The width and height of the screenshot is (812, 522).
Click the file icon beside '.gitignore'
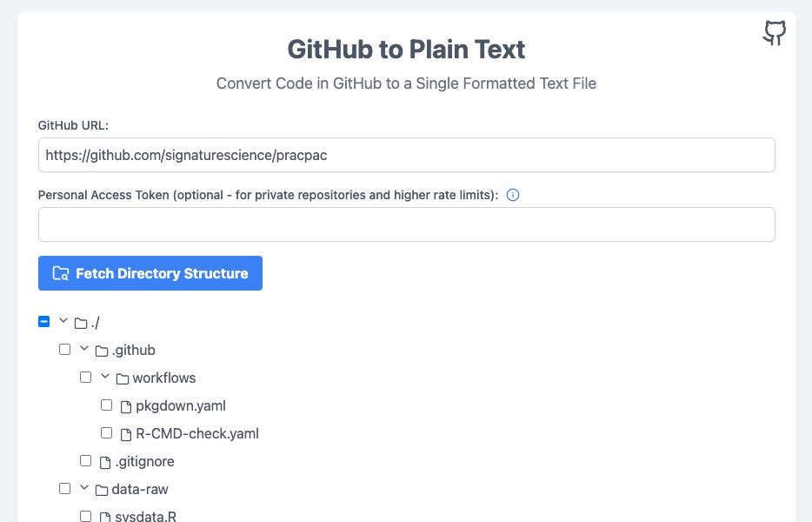pos(104,461)
